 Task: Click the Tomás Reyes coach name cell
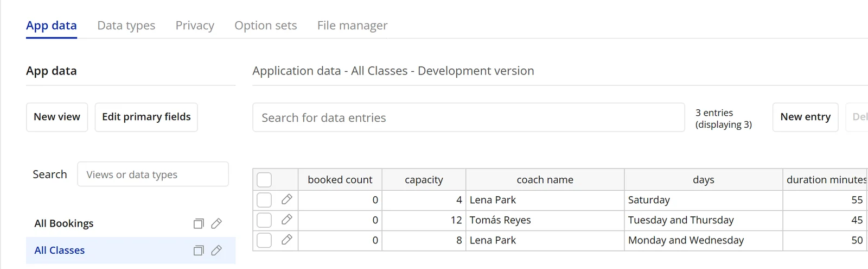pos(545,220)
